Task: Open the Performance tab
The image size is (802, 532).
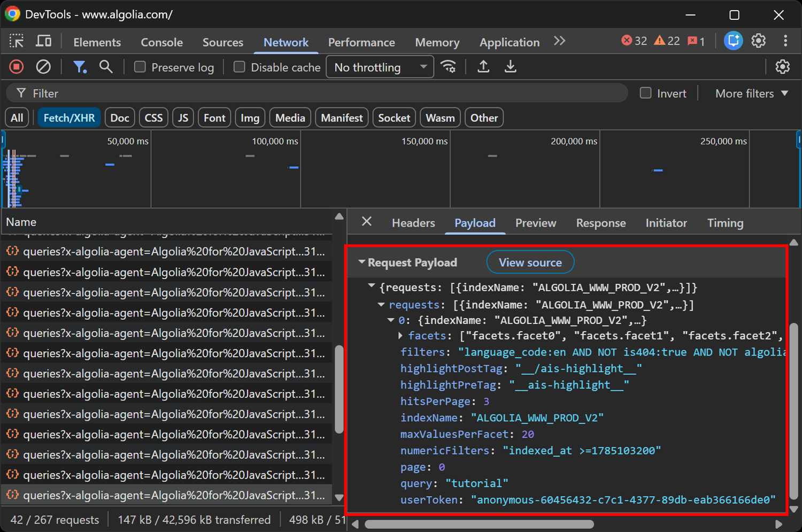Action: click(x=361, y=42)
